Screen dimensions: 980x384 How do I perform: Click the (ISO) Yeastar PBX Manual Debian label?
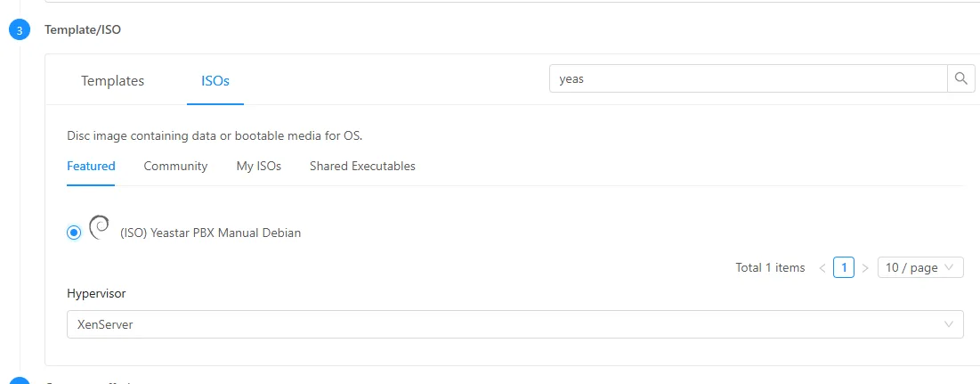pos(210,233)
